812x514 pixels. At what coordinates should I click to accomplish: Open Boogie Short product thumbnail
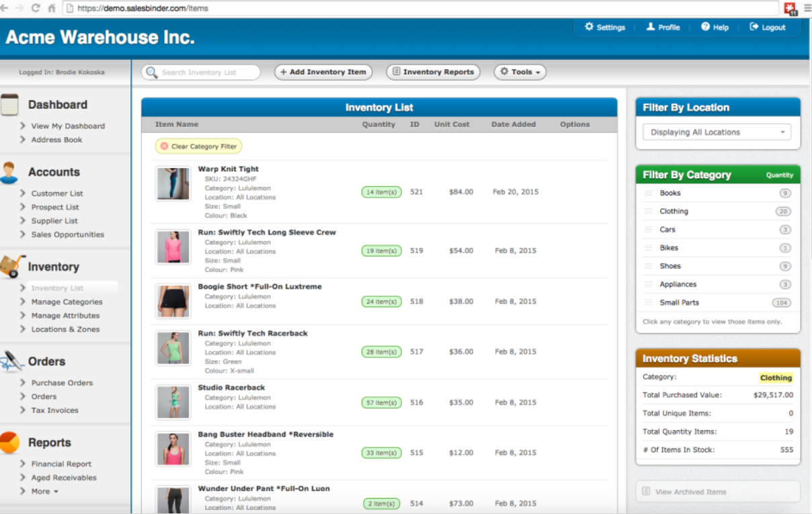pos(173,301)
